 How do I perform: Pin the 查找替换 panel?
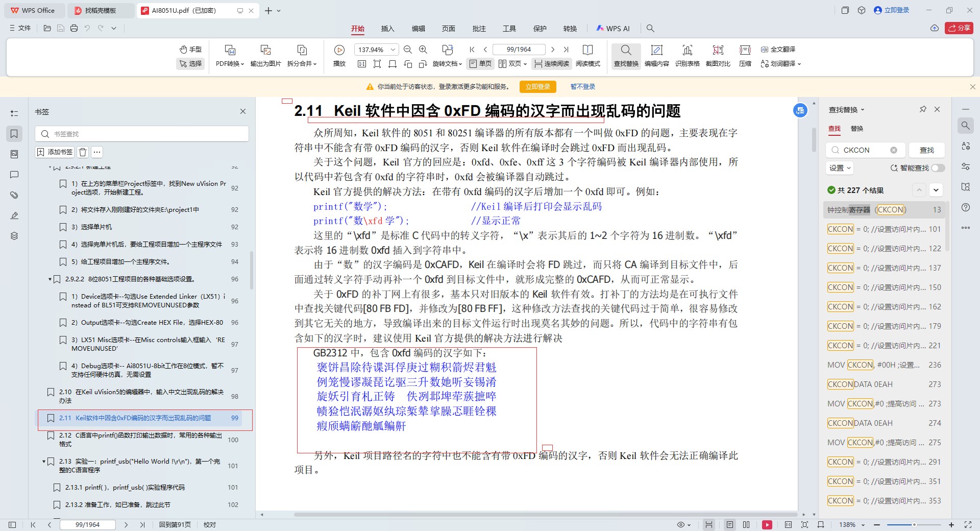pyautogui.click(x=923, y=109)
